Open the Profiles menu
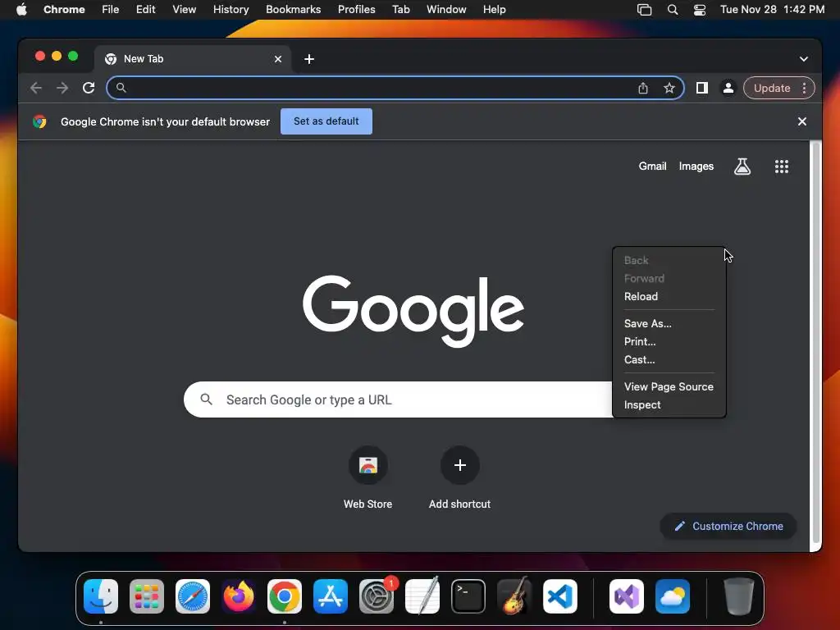This screenshot has height=630, width=840. tap(356, 10)
